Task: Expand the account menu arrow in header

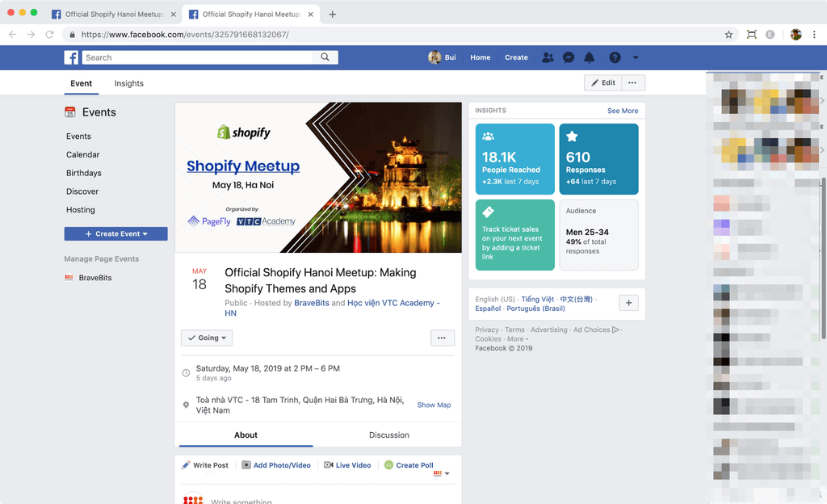Action: pos(636,57)
